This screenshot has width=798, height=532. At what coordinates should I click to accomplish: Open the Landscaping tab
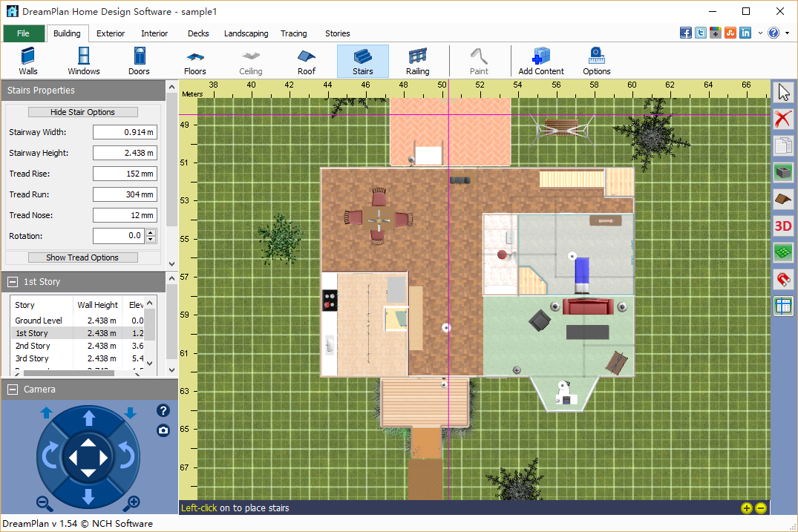pyautogui.click(x=246, y=33)
